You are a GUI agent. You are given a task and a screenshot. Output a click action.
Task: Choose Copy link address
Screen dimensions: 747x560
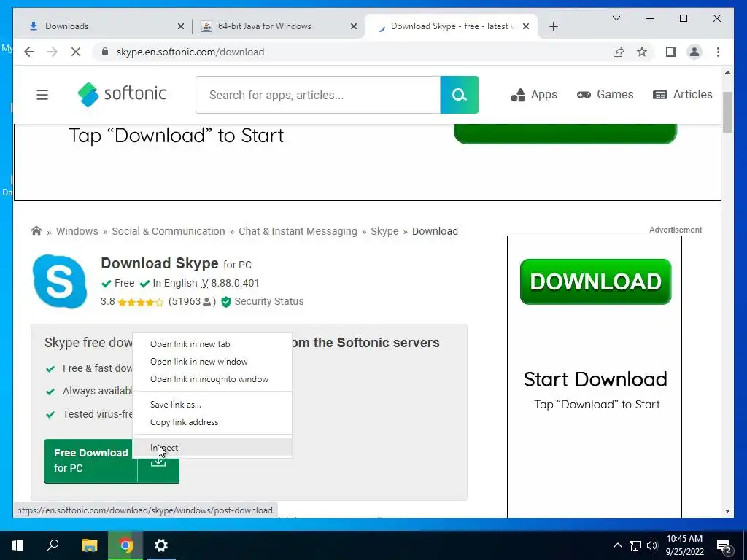(212, 422)
